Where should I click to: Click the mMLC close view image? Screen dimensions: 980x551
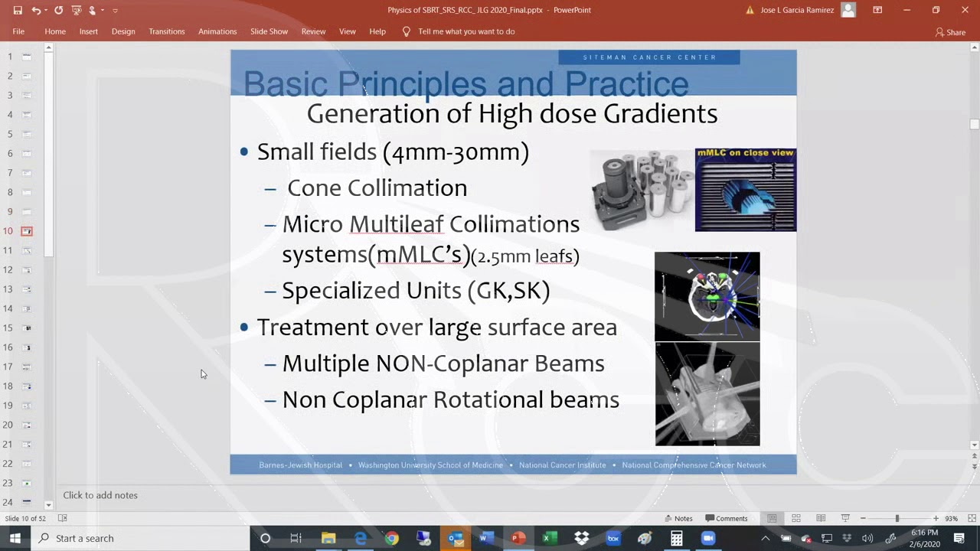point(746,190)
